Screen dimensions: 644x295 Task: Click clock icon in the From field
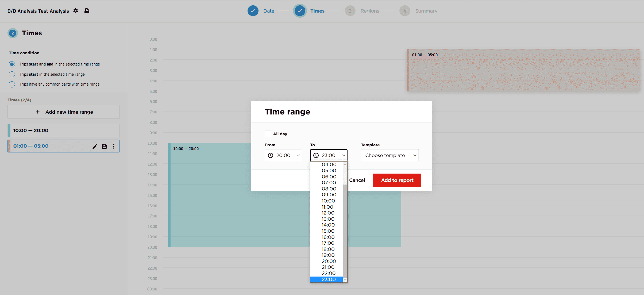coord(271,155)
